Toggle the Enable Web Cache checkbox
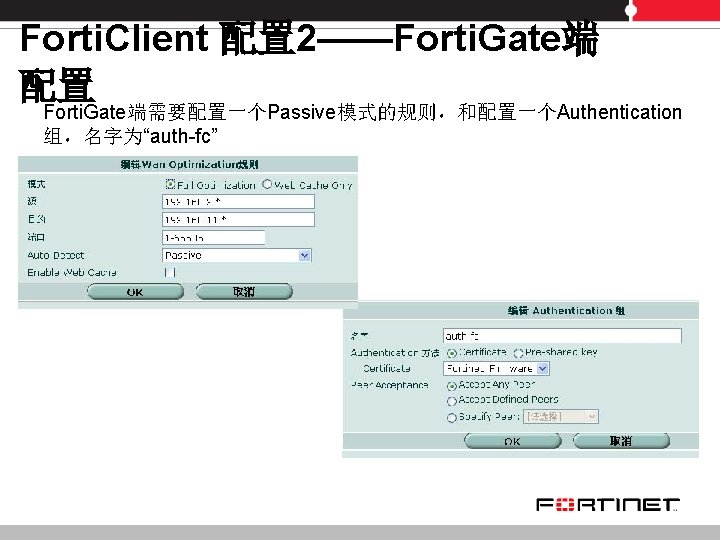720x540 pixels. (x=170, y=273)
